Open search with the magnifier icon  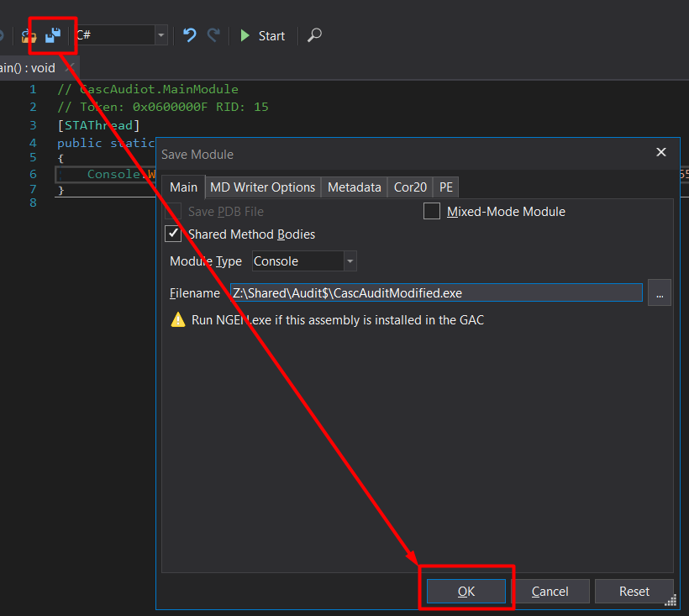point(314,35)
